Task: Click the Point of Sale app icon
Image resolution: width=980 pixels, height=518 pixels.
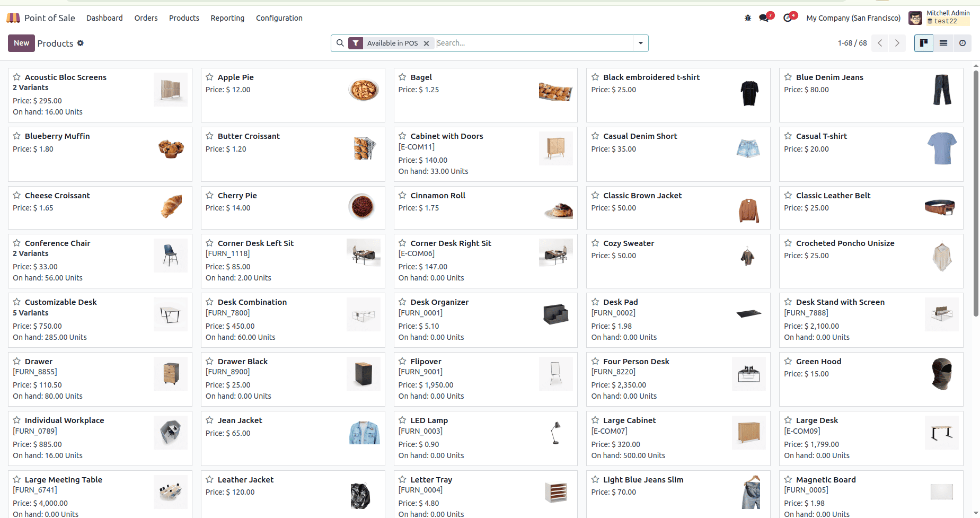Action: [13, 18]
